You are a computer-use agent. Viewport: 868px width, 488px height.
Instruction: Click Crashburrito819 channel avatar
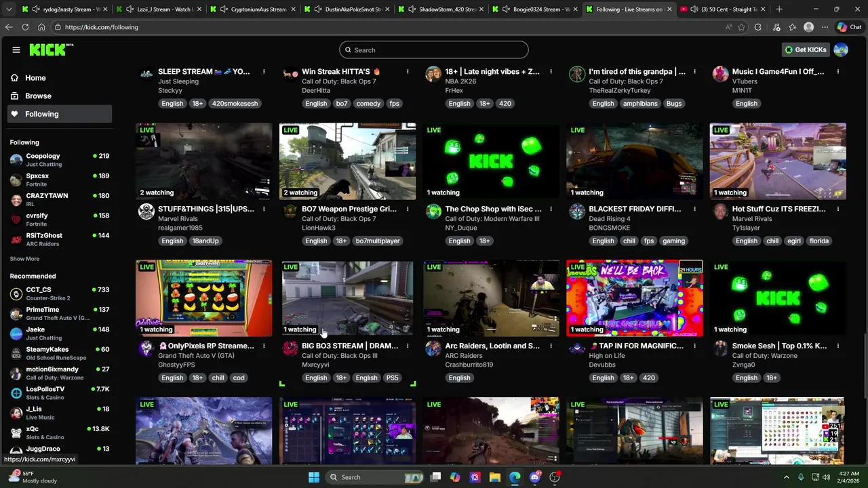(x=433, y=348)
